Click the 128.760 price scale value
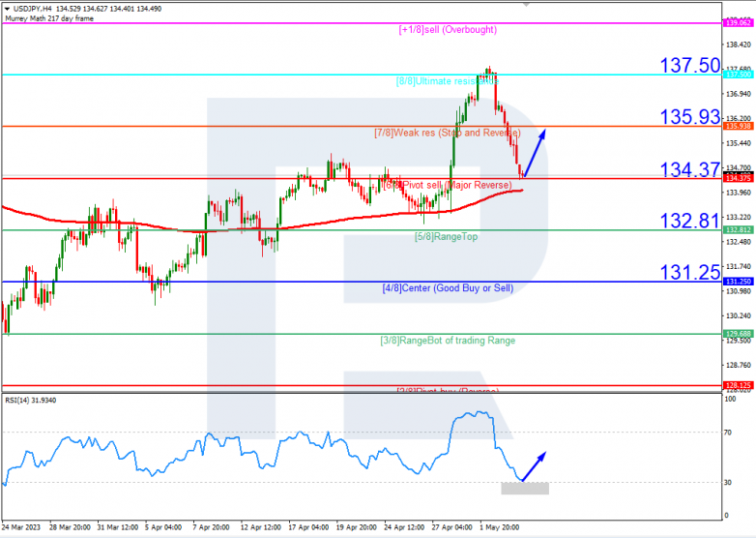The height and width of the screenshot is (538, 756). [739, 365]
